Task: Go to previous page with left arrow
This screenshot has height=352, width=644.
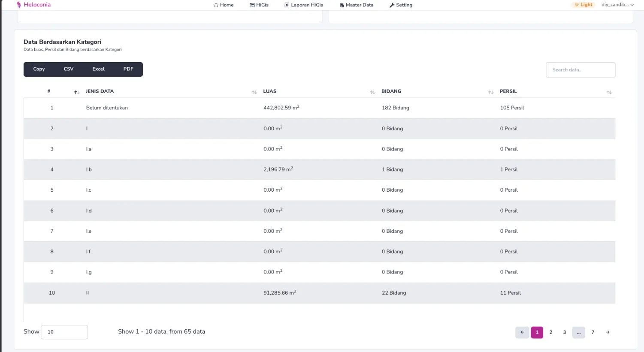Action: tap(522, 332)
